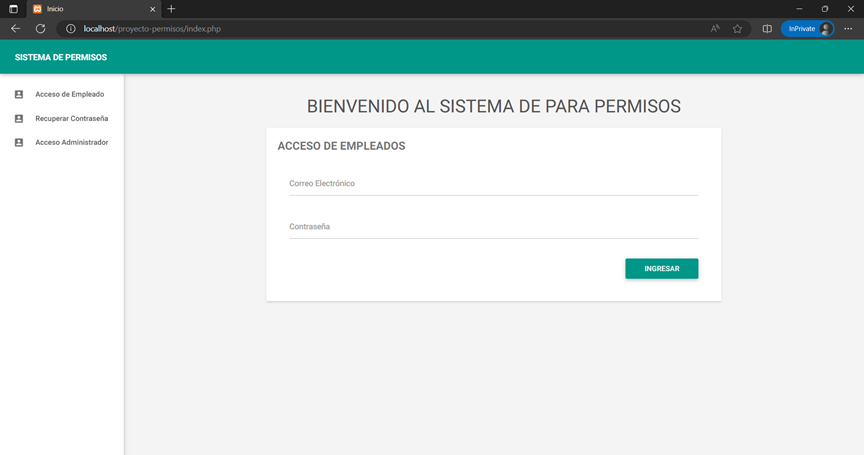The image size is (864, 455).
Task: Refresh the page with the reload icon
Action: 41,29
